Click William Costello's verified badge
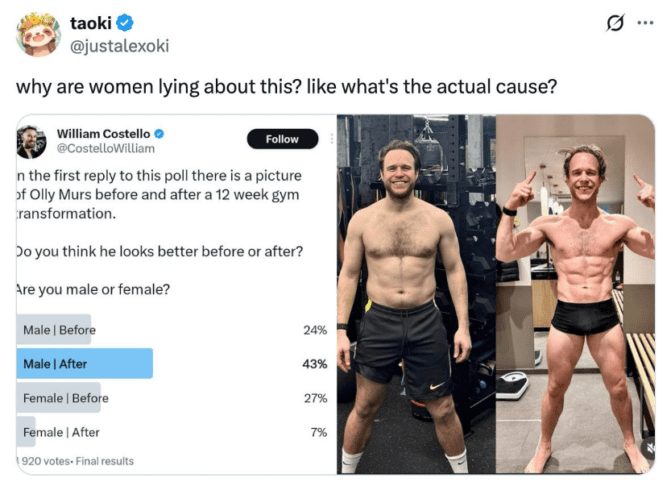 158,133
